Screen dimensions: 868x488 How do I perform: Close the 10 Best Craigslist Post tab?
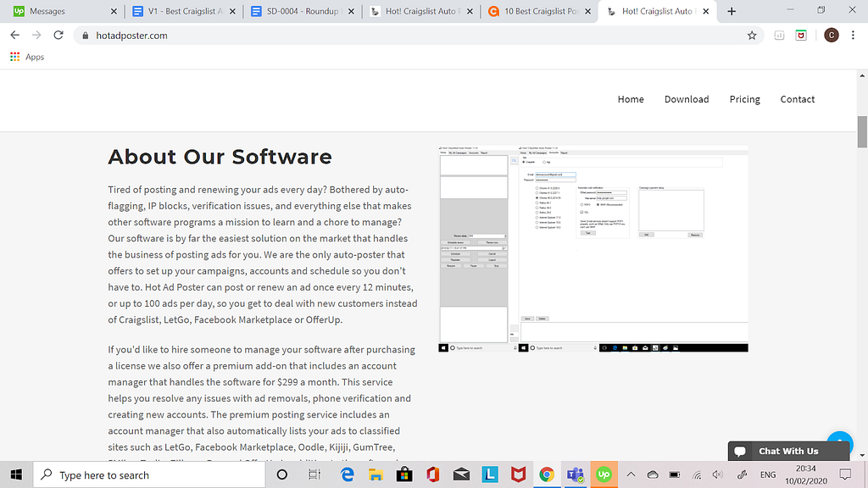click(x=588, y=11)
